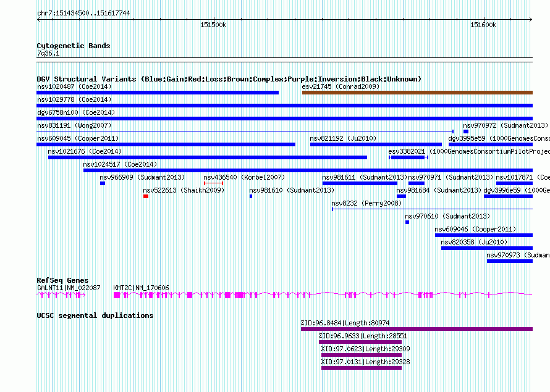This screenshot has height=392, width=550.
Task: Click segmental duplication bar of length 80974
Action: point(417,329)
